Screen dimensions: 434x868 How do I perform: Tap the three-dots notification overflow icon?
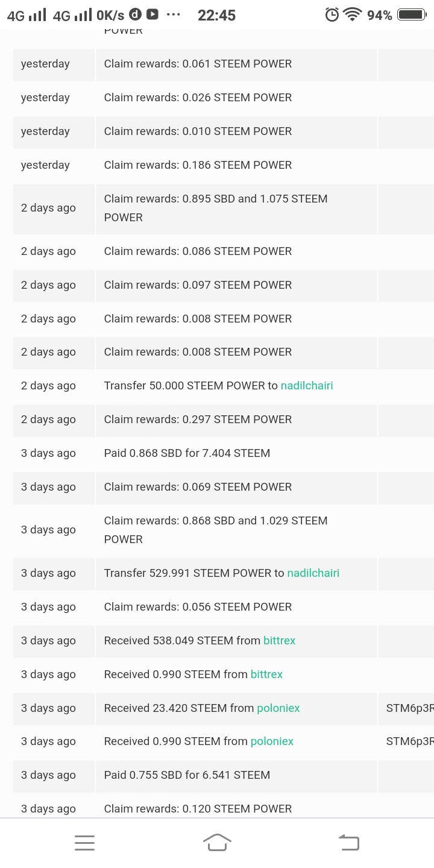point(173,14)
